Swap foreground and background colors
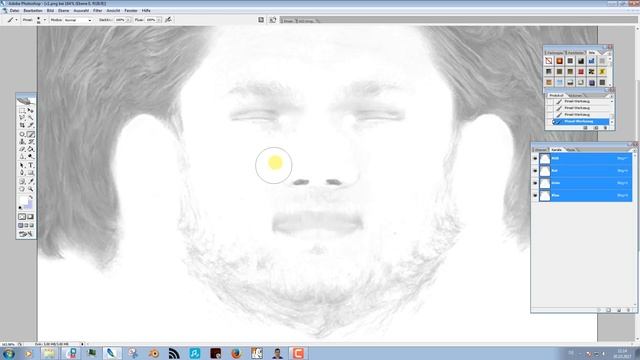Image resolution: width=640 pixels, height=360 pixels. point(31,197)
